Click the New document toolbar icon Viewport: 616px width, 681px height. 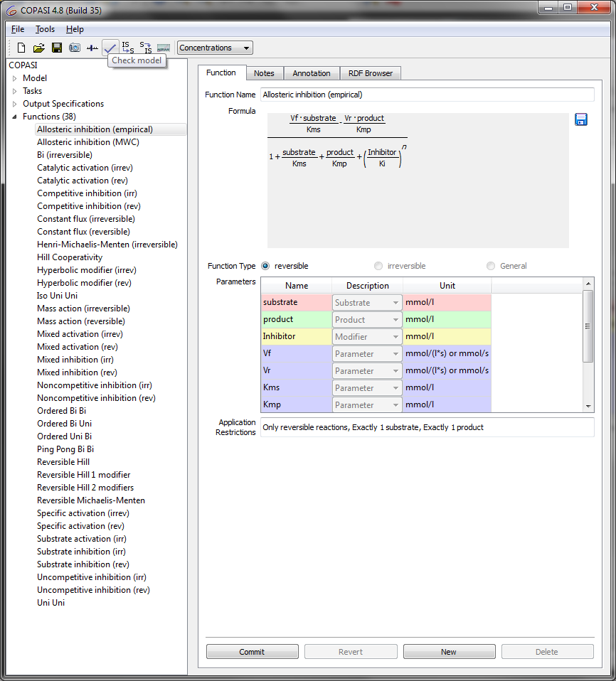pos(21,48)
